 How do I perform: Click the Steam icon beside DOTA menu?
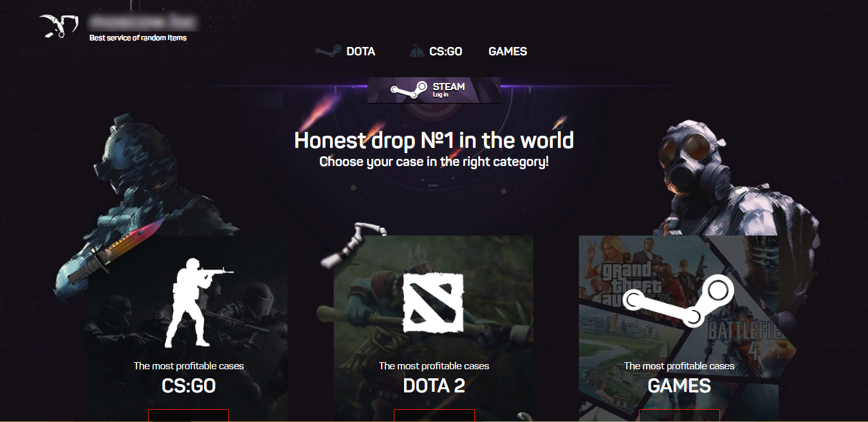(x=328, y=51)
